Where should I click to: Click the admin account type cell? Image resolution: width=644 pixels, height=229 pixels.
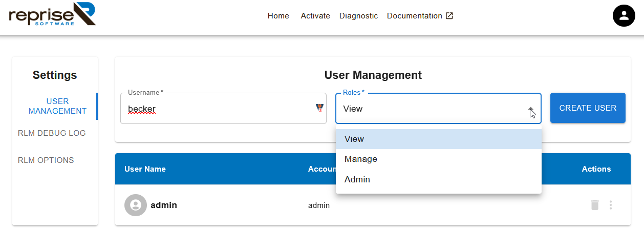(319, 205)
